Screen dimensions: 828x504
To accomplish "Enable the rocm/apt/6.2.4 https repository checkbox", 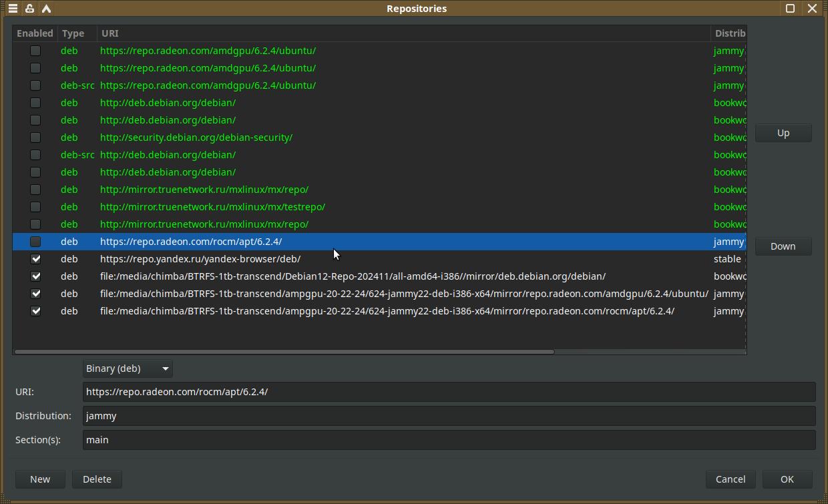I will click(x=35, y=242).
